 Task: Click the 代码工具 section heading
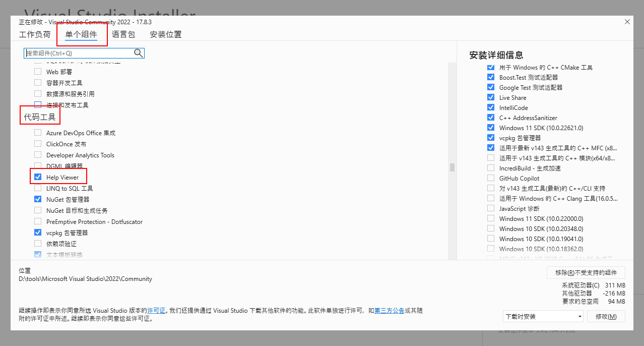(40, 117)
